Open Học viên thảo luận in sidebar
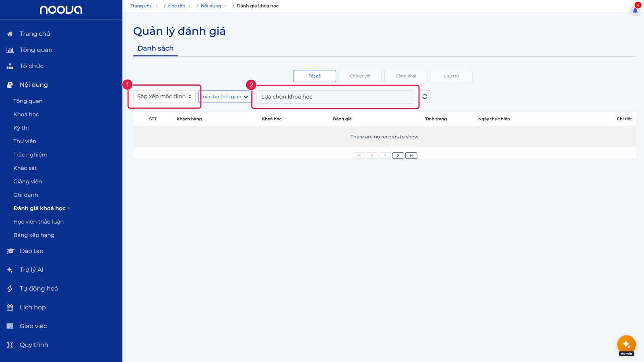This screenshot has height=362, width=644. (38, 222)
